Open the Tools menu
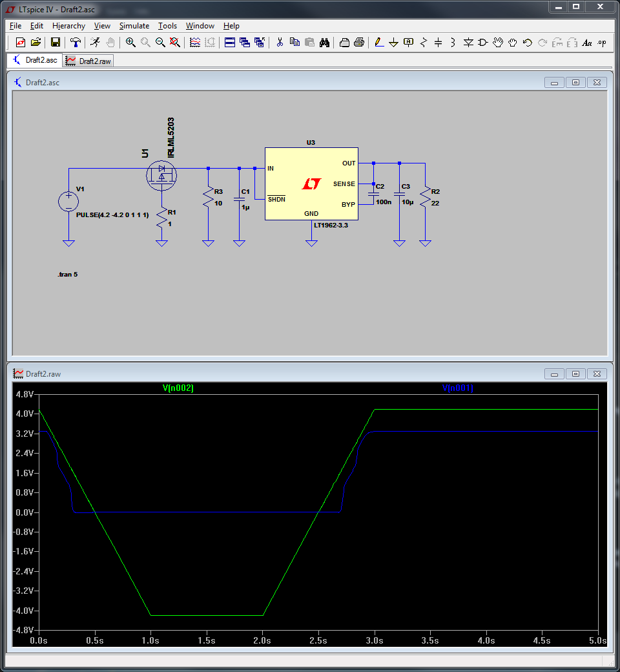620x672 pixels. coord(167,26)
